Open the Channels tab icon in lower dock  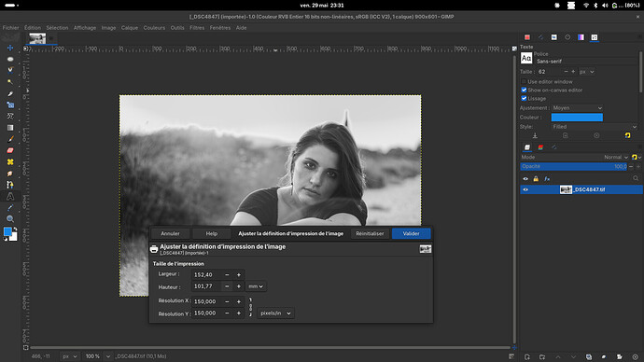541,147
